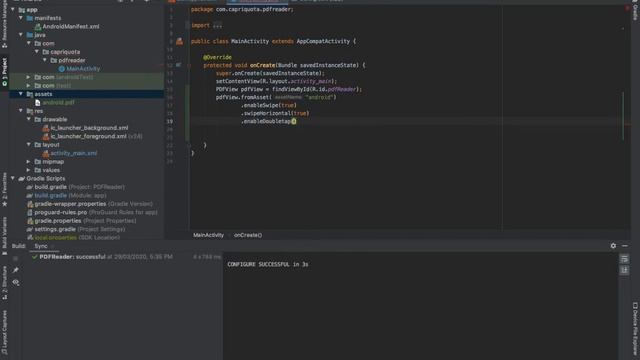Open the Resource Manager side tab
The image size is (640, 360).
4,24
